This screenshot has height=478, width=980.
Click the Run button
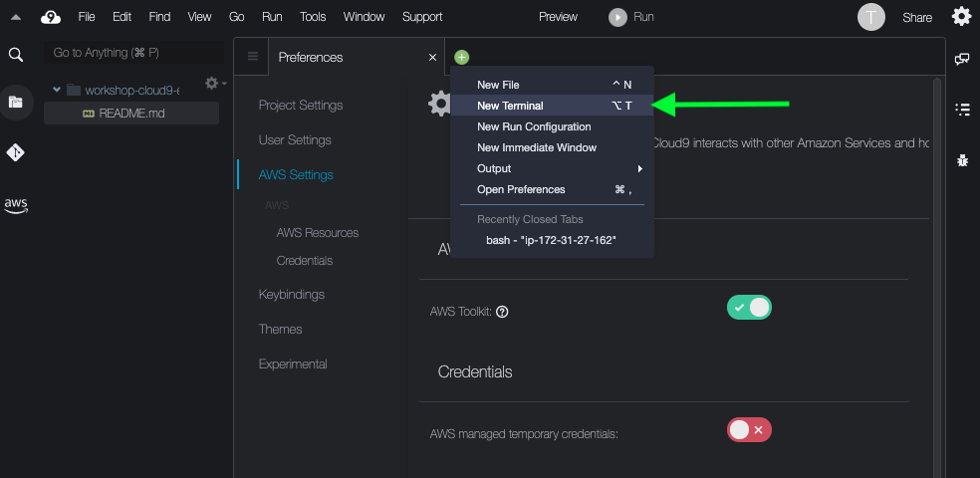632,17
